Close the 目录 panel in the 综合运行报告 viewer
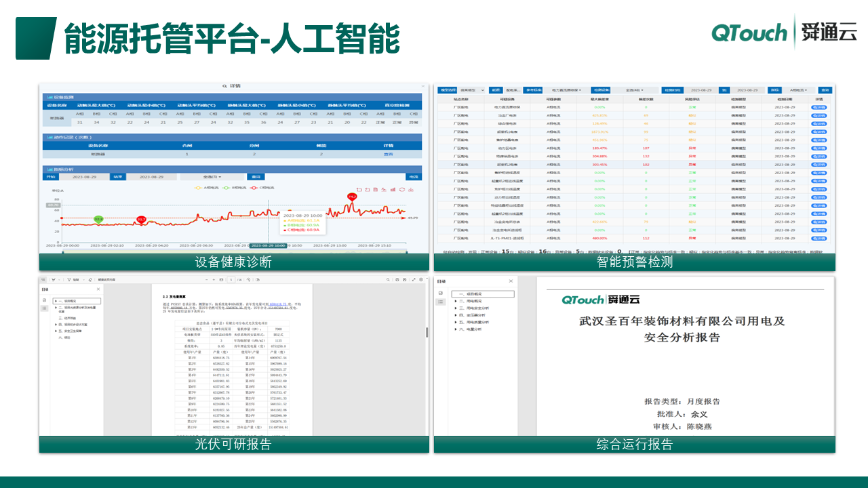The width and height of the screenshot is (868, 488). coord(511,281)
